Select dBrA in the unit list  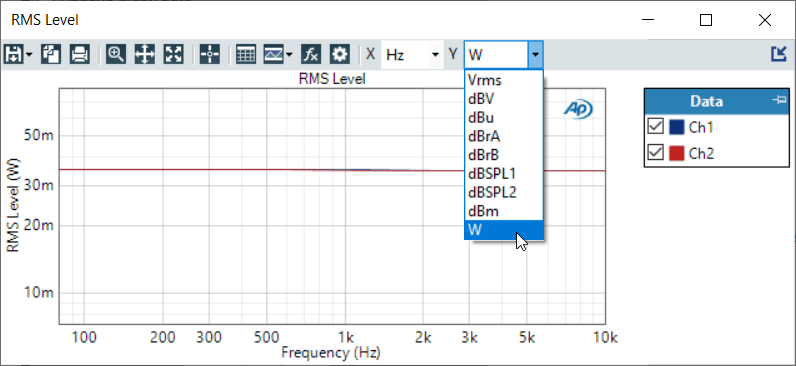[x=504, y=136]
